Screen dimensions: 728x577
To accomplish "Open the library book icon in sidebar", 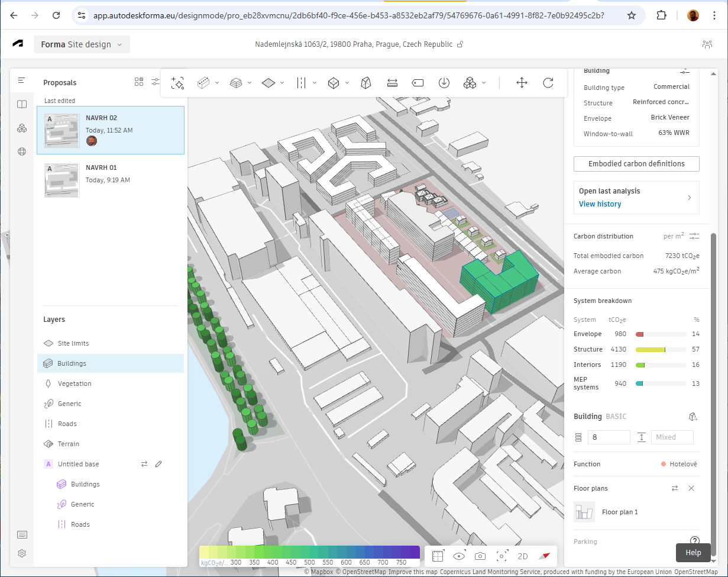I will tap(22, 104).
